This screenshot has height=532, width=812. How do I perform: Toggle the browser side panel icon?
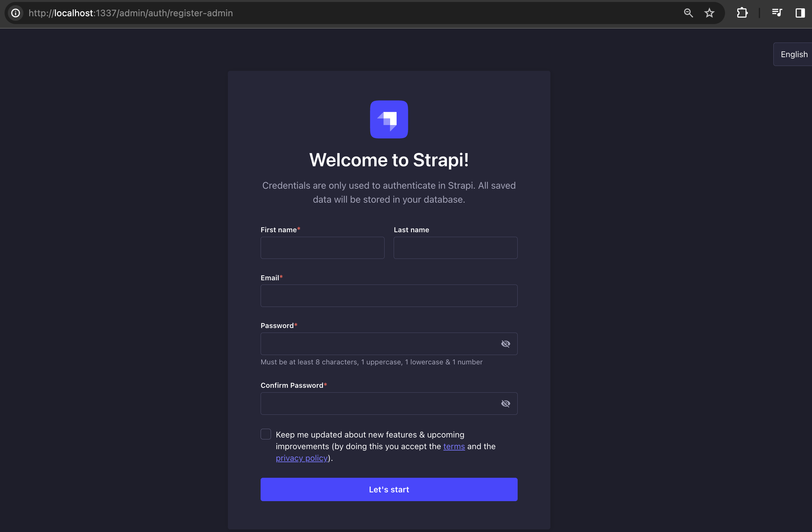[x=800, y=13]
